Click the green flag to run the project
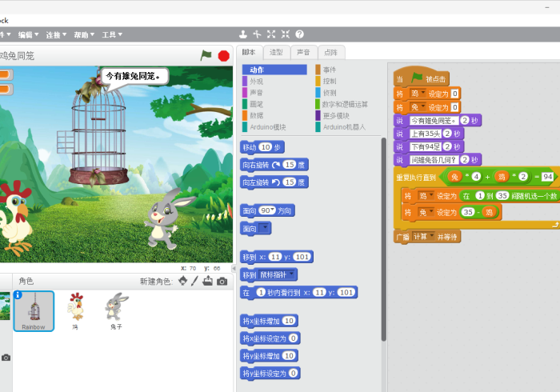560x392 pixels. [206, 55]
